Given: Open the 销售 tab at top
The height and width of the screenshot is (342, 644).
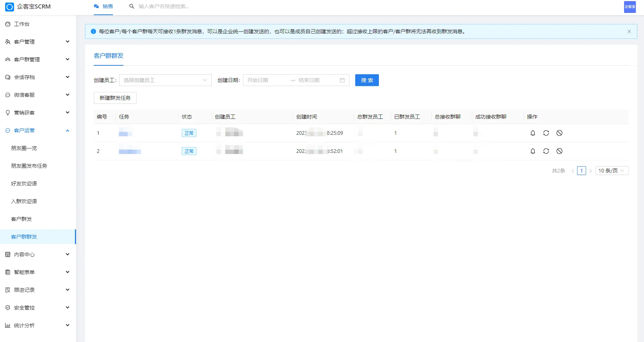Looking at the screenshot, I should tap(103, 7).
